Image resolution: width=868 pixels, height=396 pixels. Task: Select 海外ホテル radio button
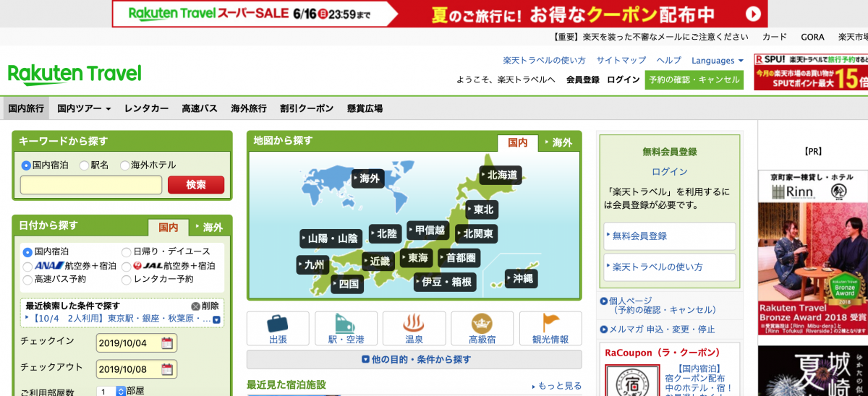point(124,165)
